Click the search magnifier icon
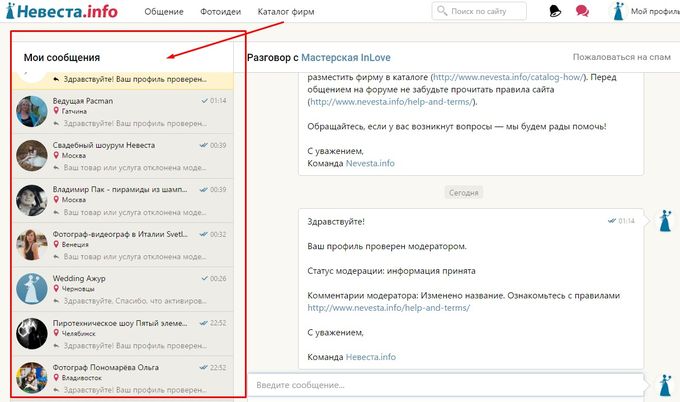 (441, 10)
